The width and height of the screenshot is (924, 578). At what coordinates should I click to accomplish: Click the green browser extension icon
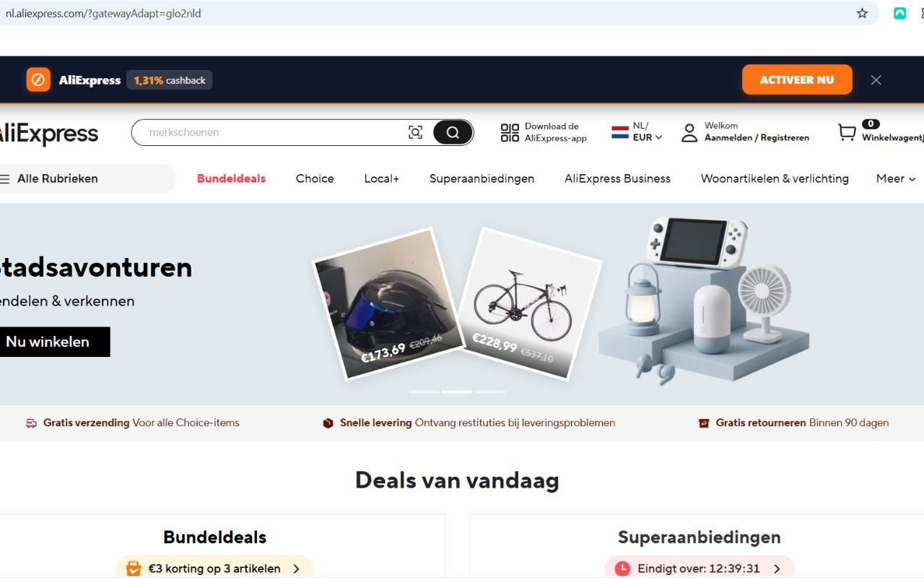point(899,13)
